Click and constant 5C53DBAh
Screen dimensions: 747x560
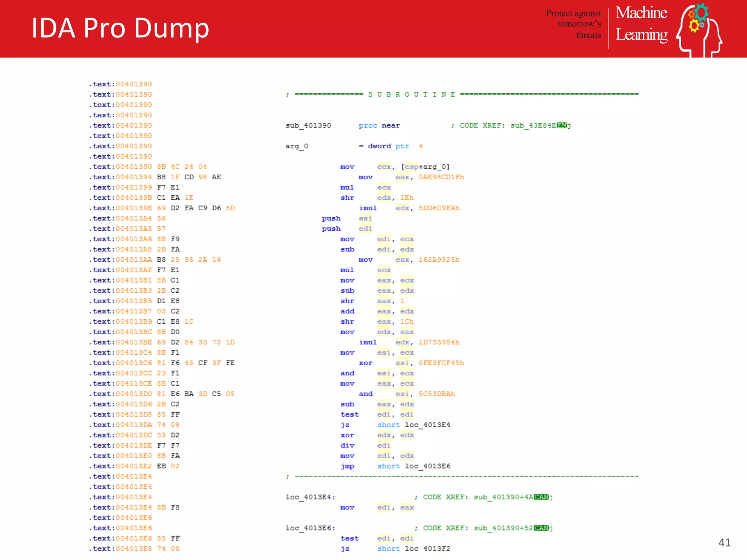437,394
